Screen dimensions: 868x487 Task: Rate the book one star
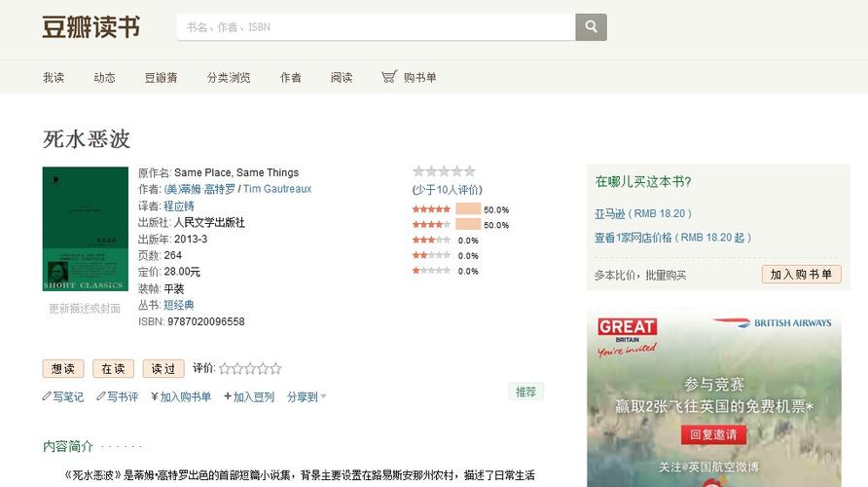coord(225,368)
